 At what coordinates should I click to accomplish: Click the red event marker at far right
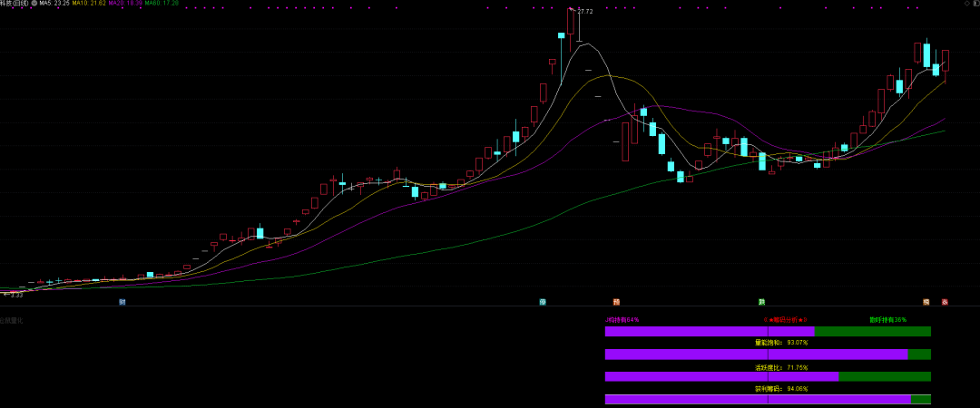[945, 302]
